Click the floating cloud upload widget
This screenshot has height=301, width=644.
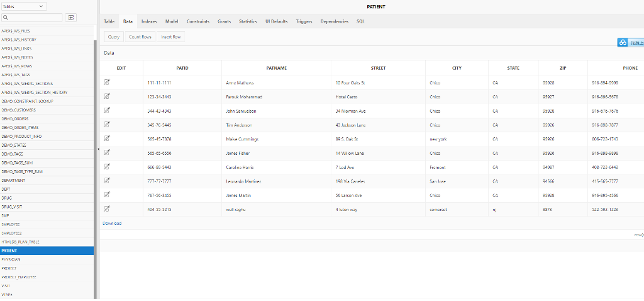click(x=630, y=42)
